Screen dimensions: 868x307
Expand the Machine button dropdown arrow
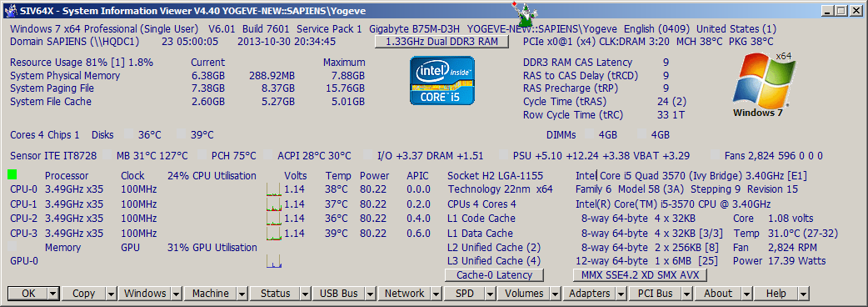coord(242,294)
